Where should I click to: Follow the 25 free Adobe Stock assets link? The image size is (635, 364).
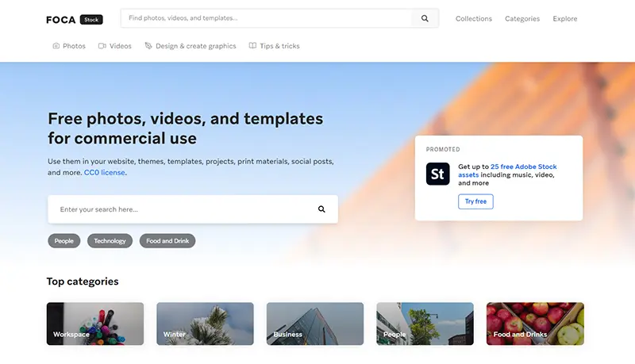507,171
